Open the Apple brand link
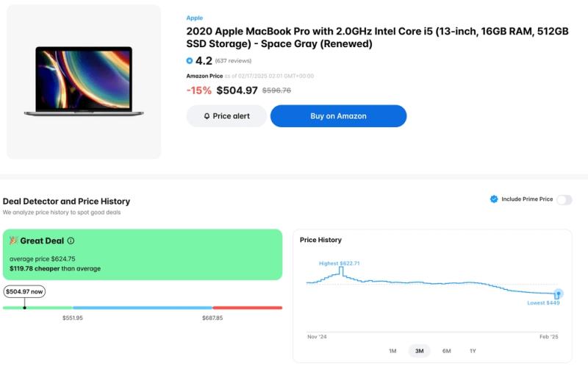This screenshot has height=378, width=588. pos(195,18)
